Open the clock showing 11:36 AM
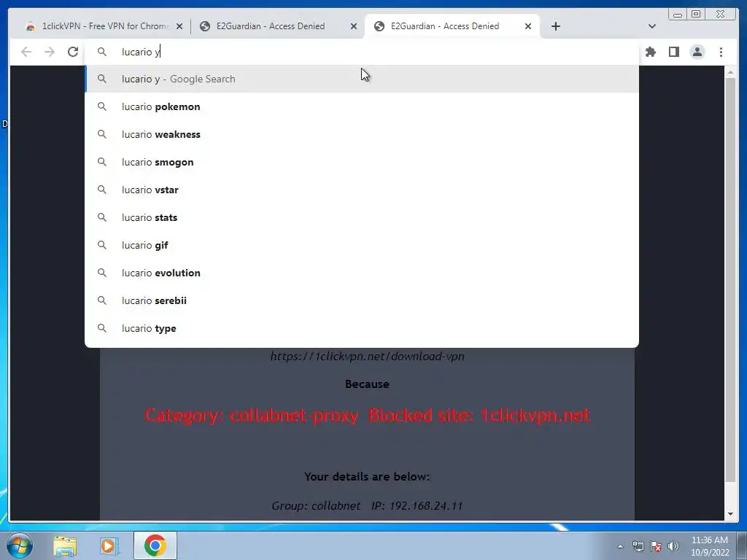 pyautogui.click(x=710, y=545)
